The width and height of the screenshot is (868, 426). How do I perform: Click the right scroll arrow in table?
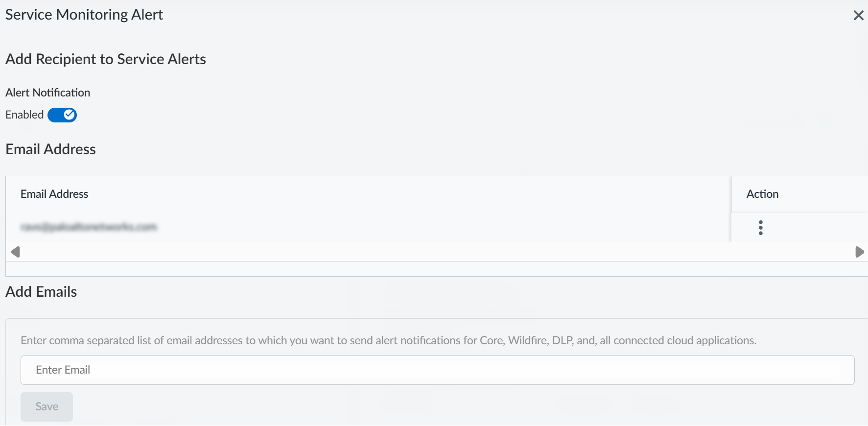coord(859,252)
